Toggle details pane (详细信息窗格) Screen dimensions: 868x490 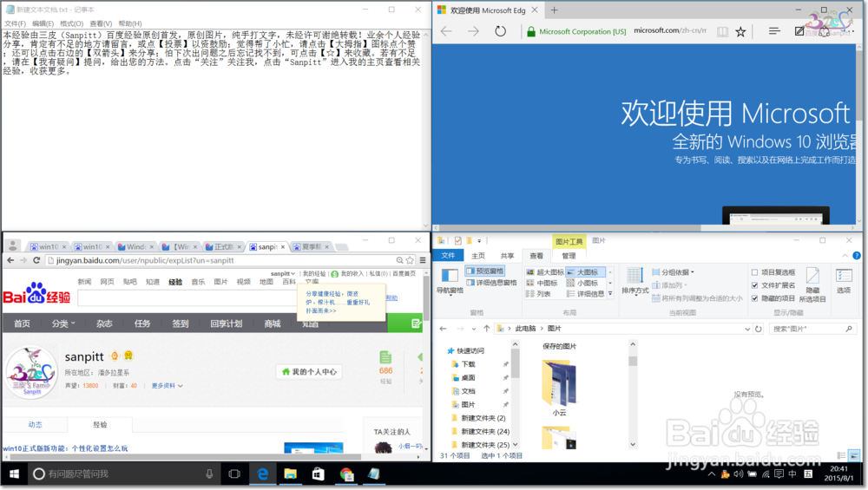(491, 283)
